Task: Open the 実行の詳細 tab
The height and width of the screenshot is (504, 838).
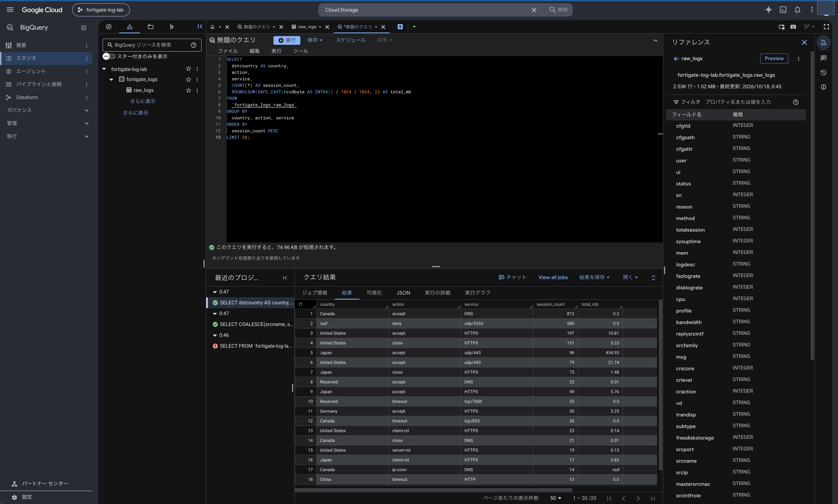Action: (438, 293)
